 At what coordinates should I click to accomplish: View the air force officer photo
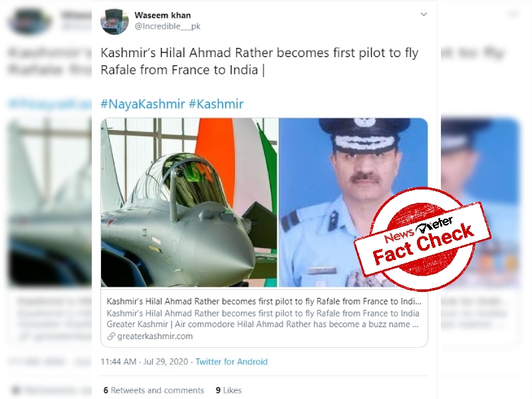(x=353, y=203)
